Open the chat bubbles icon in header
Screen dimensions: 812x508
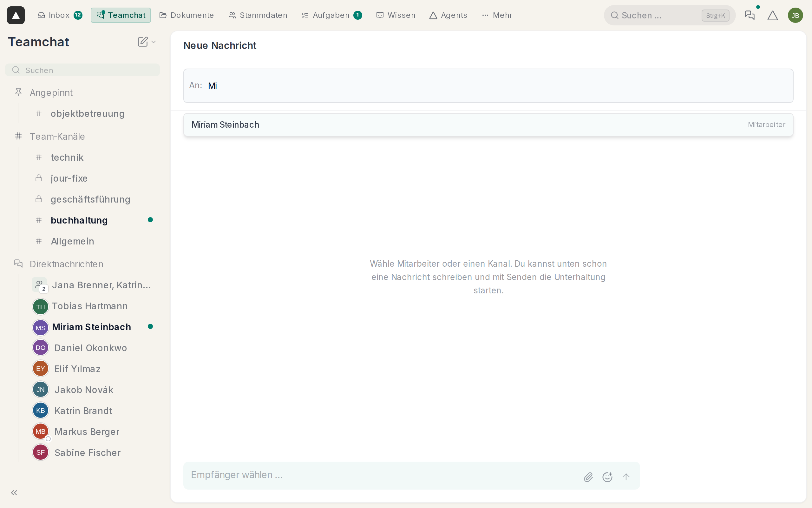[750, 15]
